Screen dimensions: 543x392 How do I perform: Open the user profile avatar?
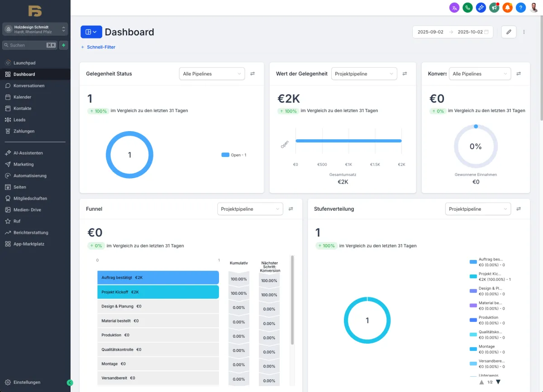click(534, 8)
